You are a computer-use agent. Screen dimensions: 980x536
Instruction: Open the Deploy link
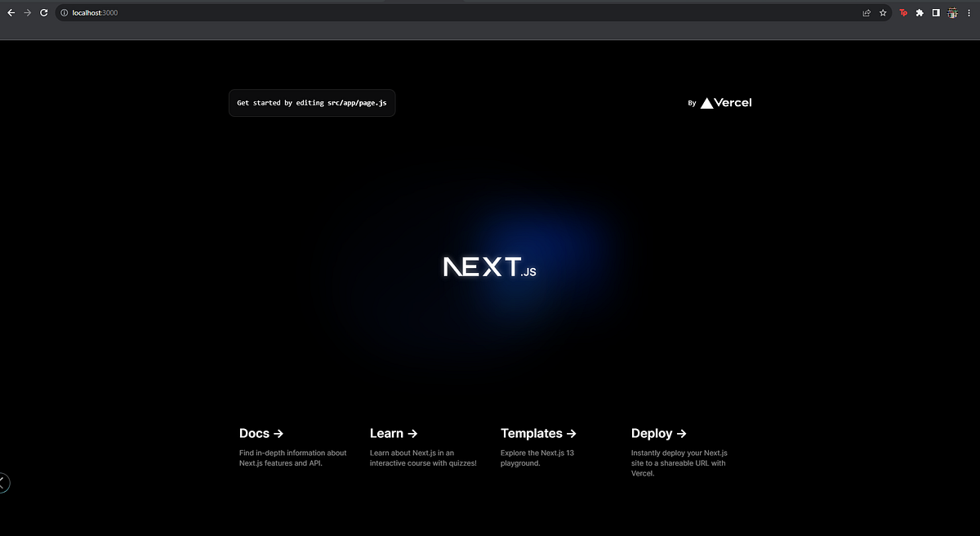point(658,433)
